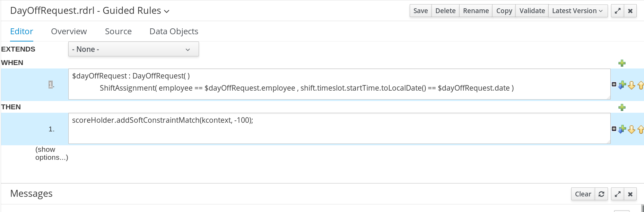Open the Data Objects tab

[174, 31]
